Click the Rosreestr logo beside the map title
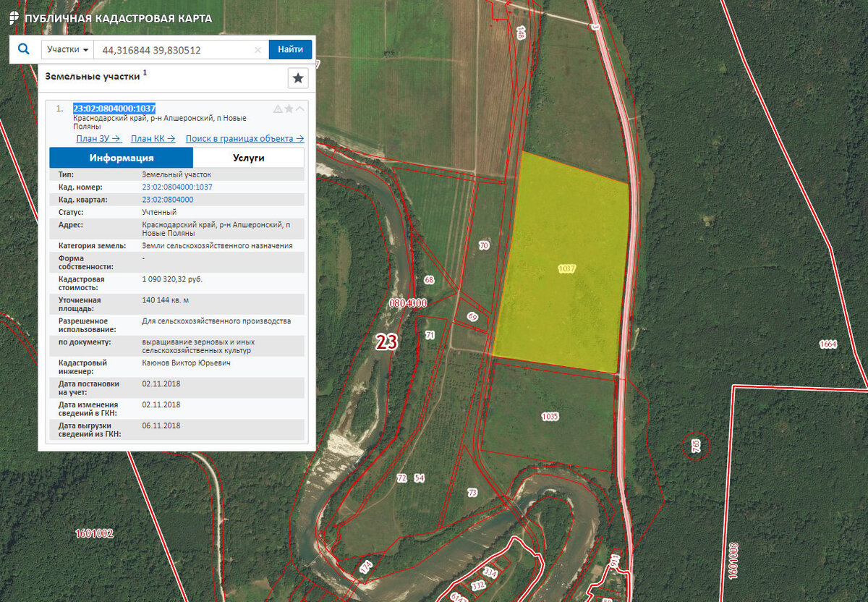Screen dimensions: 868x602 tap(14, 18)
